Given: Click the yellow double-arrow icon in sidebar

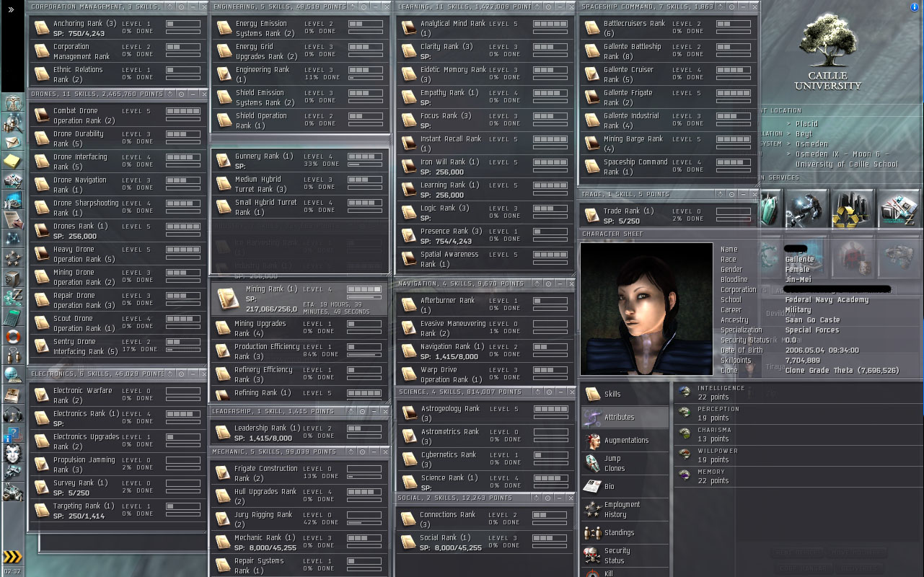Looking at the screenshot, I should [12, 557].
